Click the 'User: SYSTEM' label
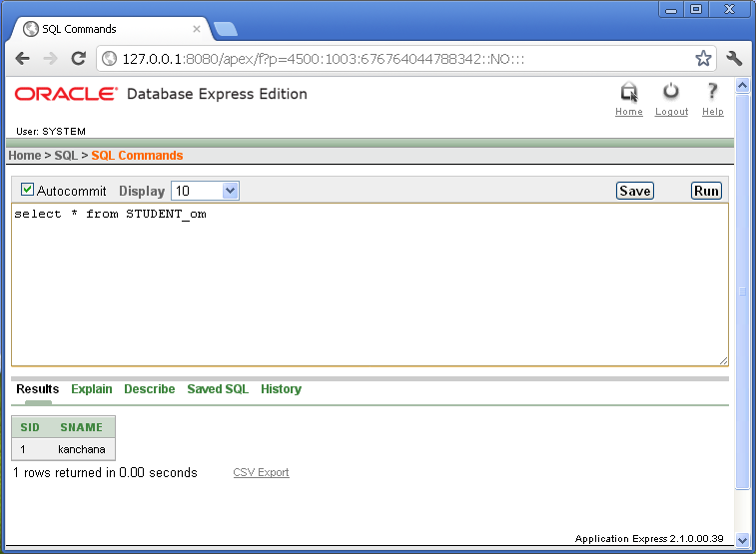This screenshot has height=554, width=756. click(x=51, y=132)
